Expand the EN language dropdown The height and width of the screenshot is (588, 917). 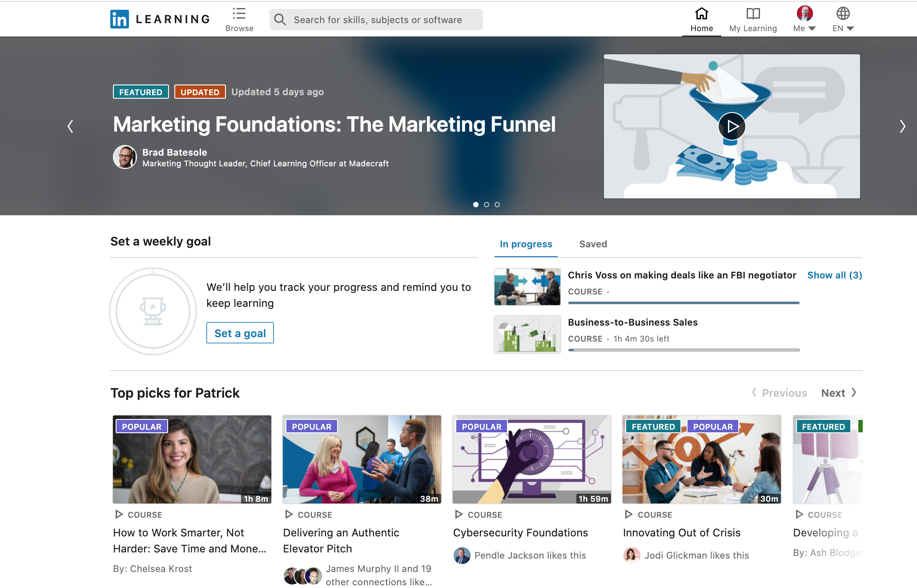(850, 28)
